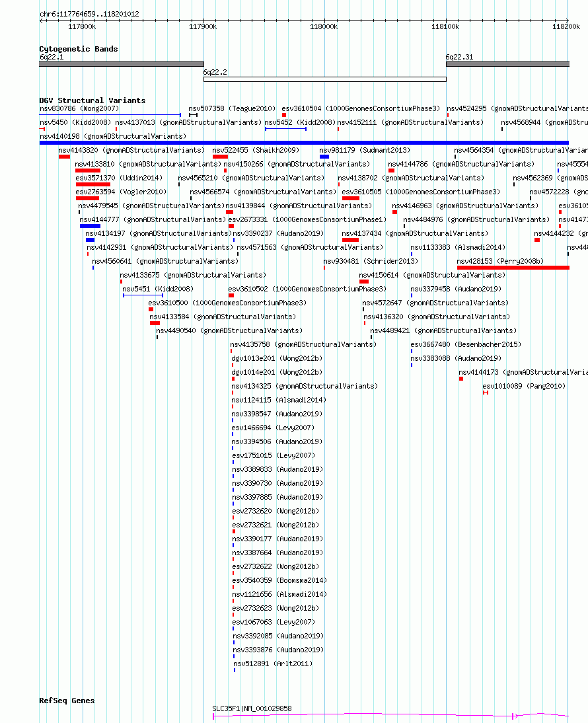588x723 pixels.
Task: Click the nsv4140198 long blue variant bar
Action: point(304,143)
